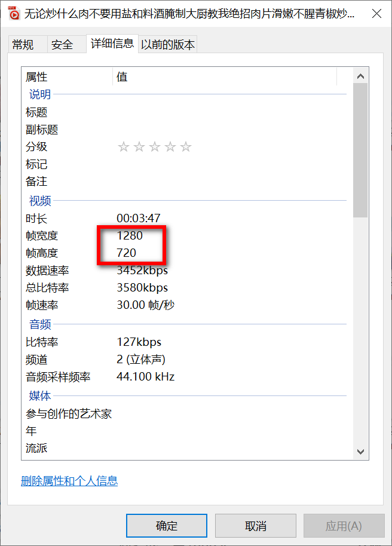Select the 分级 property label

click(x=36, y=146)
